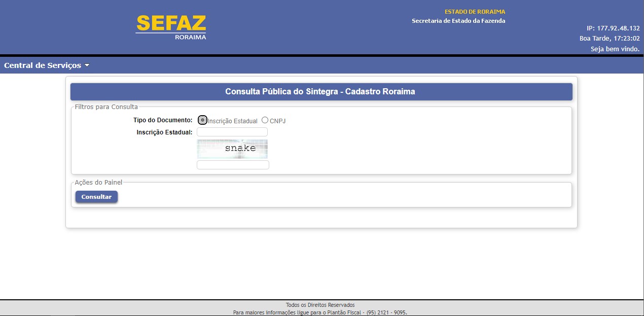This screenshot has height=316, width=644.
Task: Click the 'Filtros para Consulta' legend
Action: [x=106, y=107]
